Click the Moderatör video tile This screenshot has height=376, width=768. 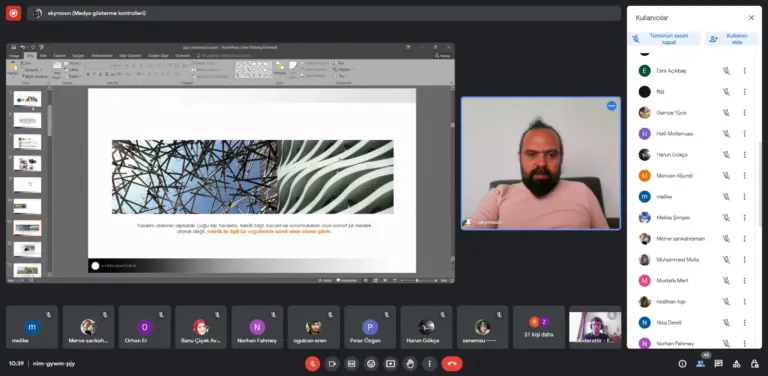pos(595,327)
